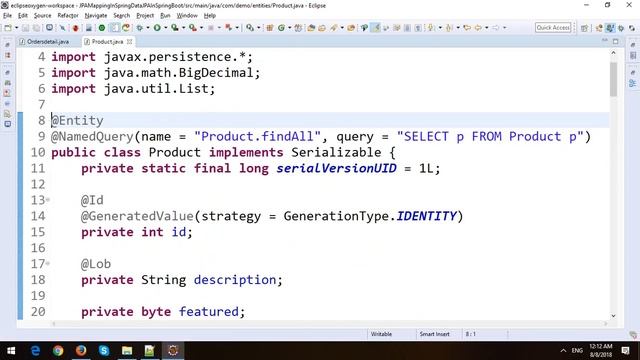Switch to the Debug perspective gear icon

click(621, 28)
